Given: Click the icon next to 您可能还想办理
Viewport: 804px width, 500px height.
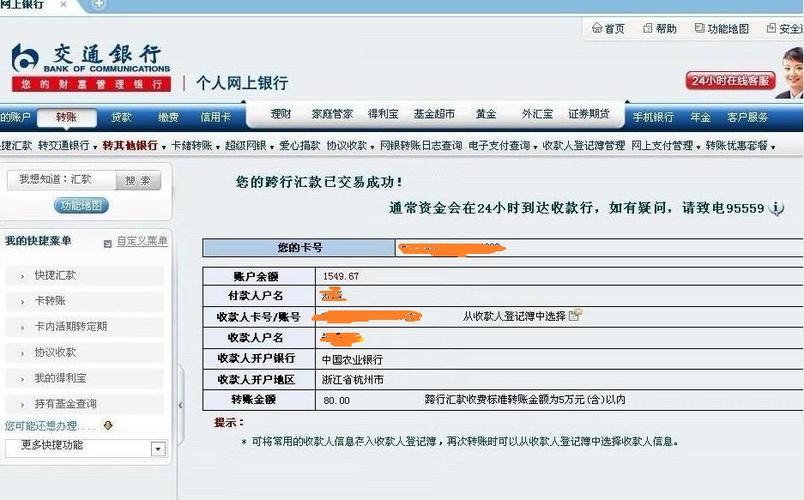Looking at the screenshot, I should [108, 425].
